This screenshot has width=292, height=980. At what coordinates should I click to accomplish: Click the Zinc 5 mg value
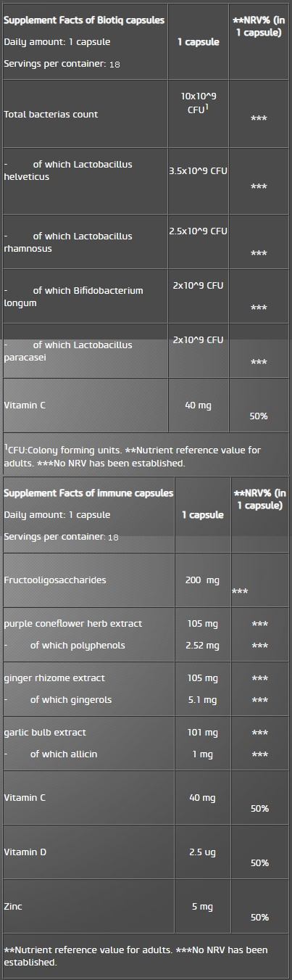click(203, 906)
